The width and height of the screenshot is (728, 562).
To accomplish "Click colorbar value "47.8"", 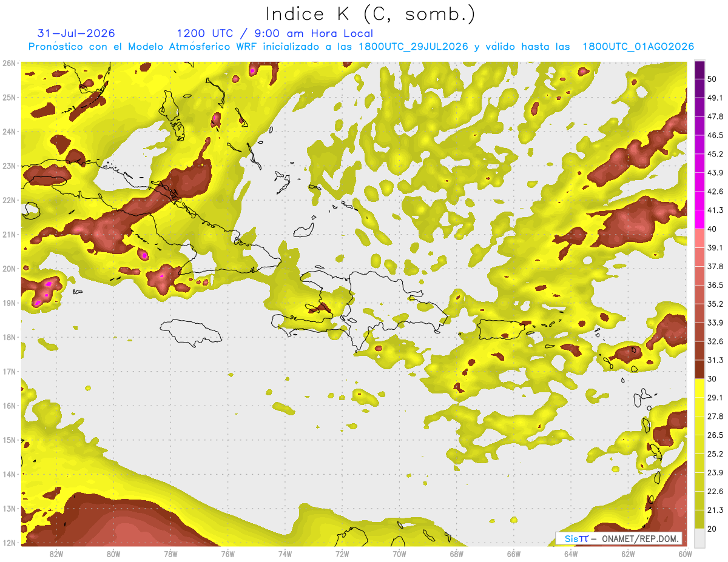I will (x=715, y=116).
